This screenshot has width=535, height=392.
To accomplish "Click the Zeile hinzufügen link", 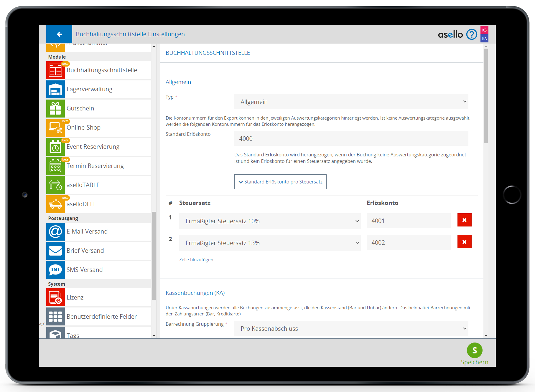I will [x=196, y=260].
